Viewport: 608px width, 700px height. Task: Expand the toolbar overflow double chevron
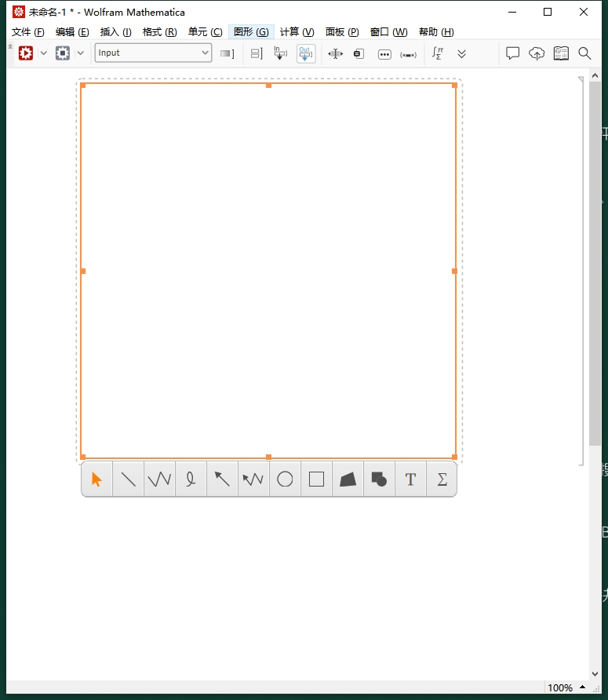pos(461,53)
